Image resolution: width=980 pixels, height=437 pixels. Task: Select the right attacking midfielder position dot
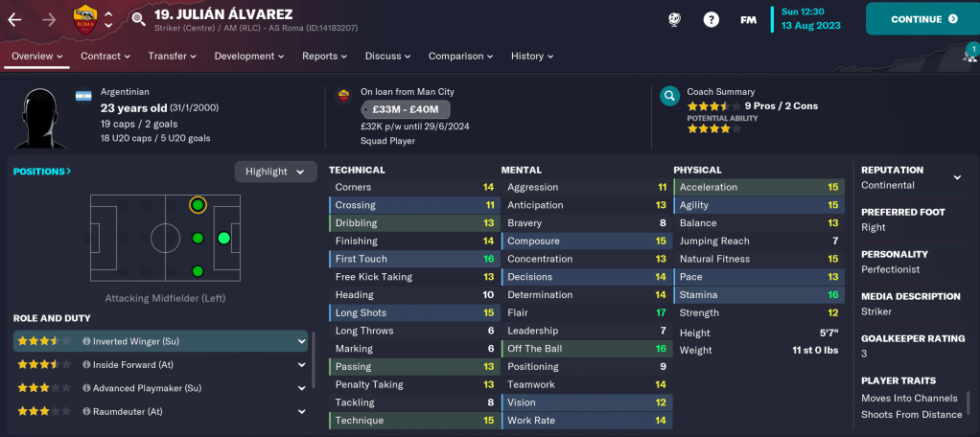198,271
